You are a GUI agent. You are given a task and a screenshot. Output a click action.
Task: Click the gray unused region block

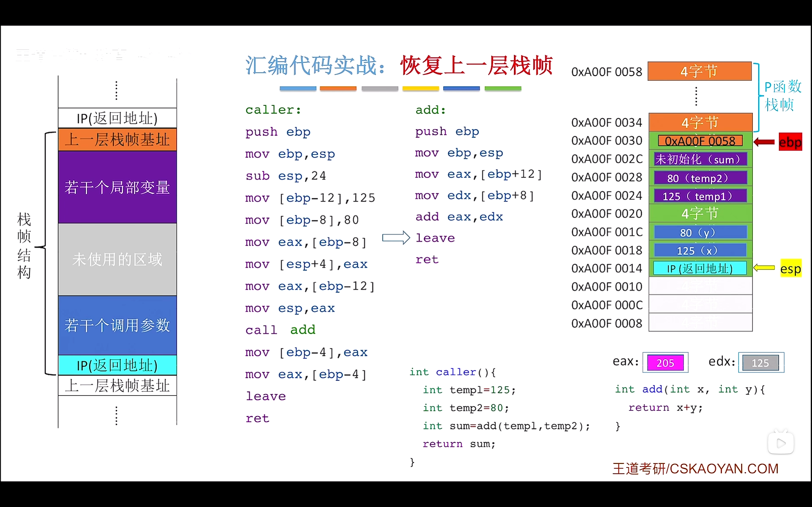pos(117,259)
